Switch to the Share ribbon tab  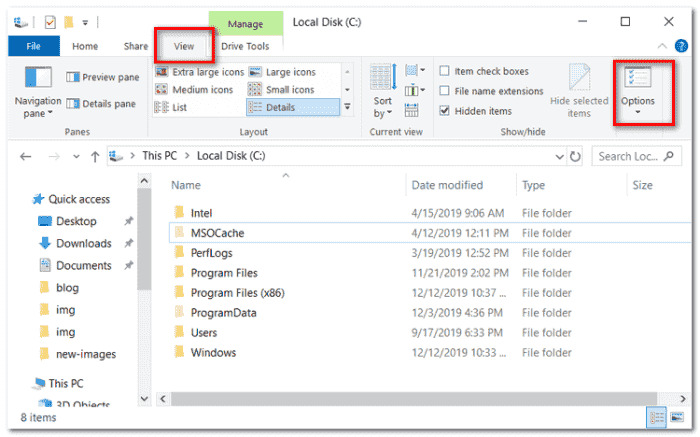pos(136,46)
